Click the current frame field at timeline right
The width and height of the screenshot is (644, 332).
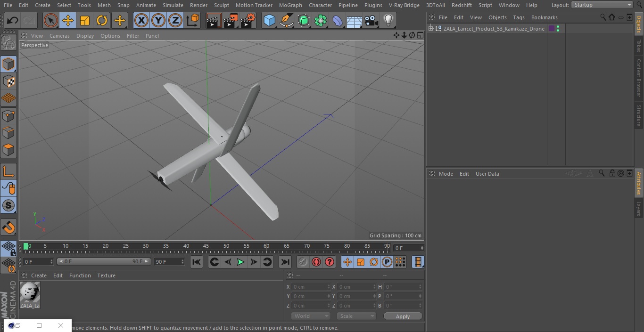408,248
